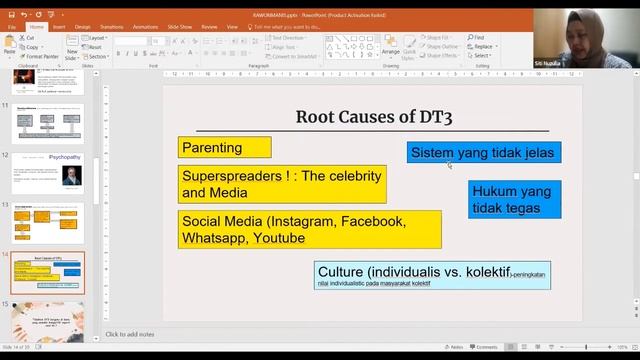
Task: Select the line shape in shapes gallery
Action: pyautogui.click(x=338, y=39)
